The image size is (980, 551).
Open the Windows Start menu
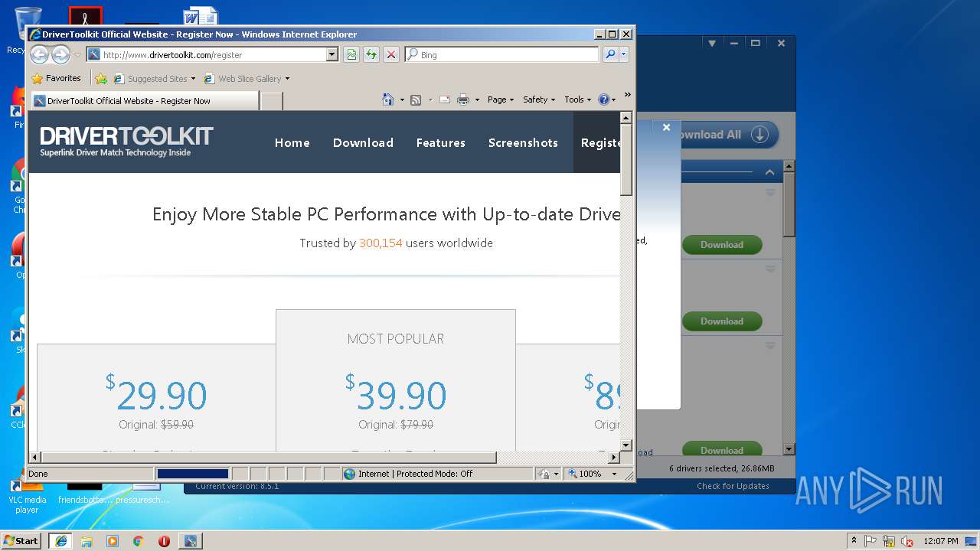[x=21, y=540]
